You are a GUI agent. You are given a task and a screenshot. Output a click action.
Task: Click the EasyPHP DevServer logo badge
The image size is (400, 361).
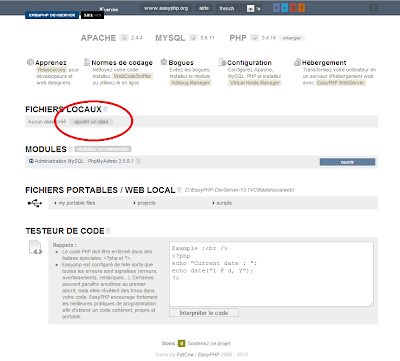click(x=52, y=15)
